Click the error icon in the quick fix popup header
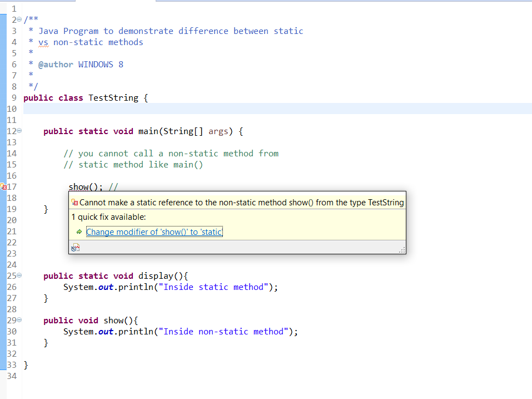 click(74, 202)
